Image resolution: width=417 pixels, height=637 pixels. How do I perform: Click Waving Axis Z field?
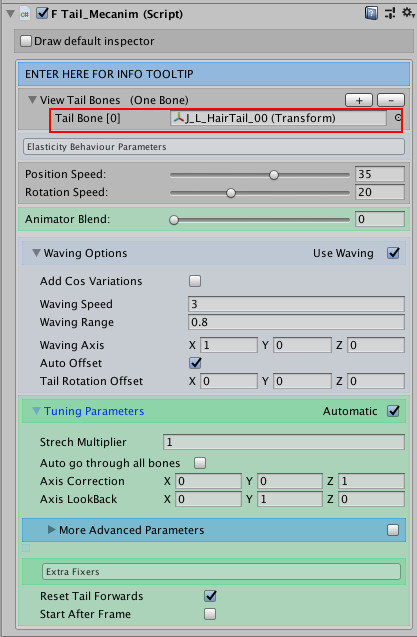tap(376, 345)
